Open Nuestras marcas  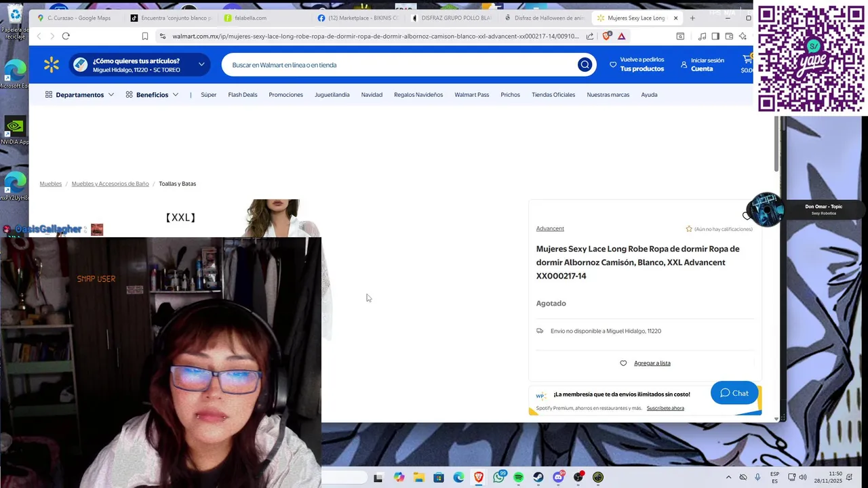coord(608,95)
